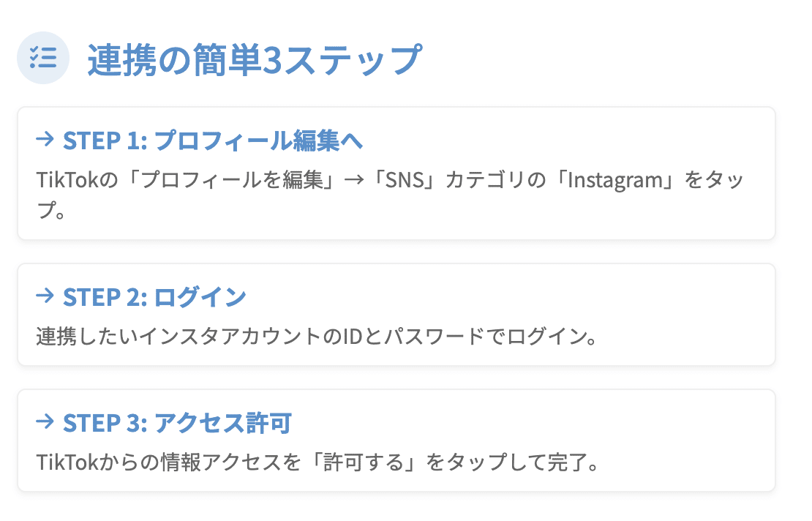
Task: Select the STEP 3: アクセス許可 title
Action: 177,423
